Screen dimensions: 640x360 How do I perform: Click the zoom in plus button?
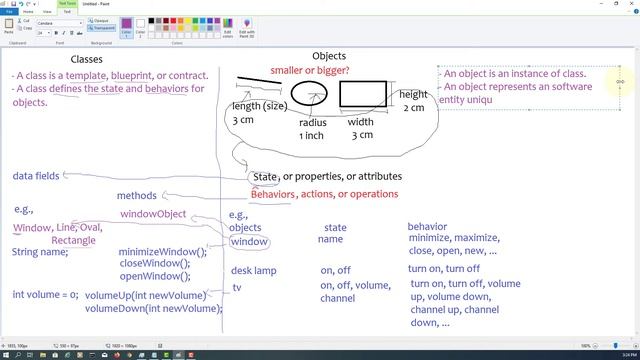click(x=636, y=346)
